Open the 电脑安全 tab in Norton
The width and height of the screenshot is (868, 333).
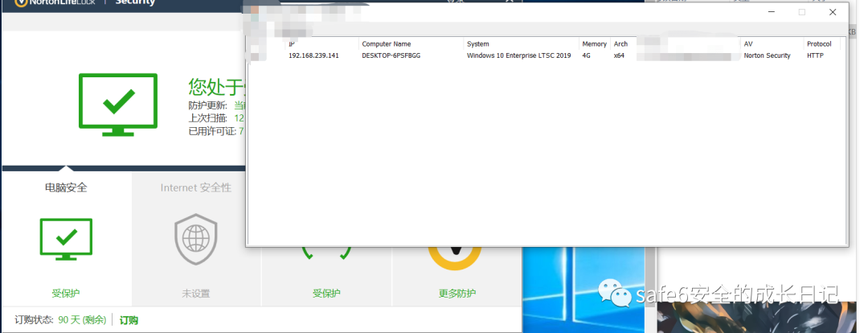[67, 188]
